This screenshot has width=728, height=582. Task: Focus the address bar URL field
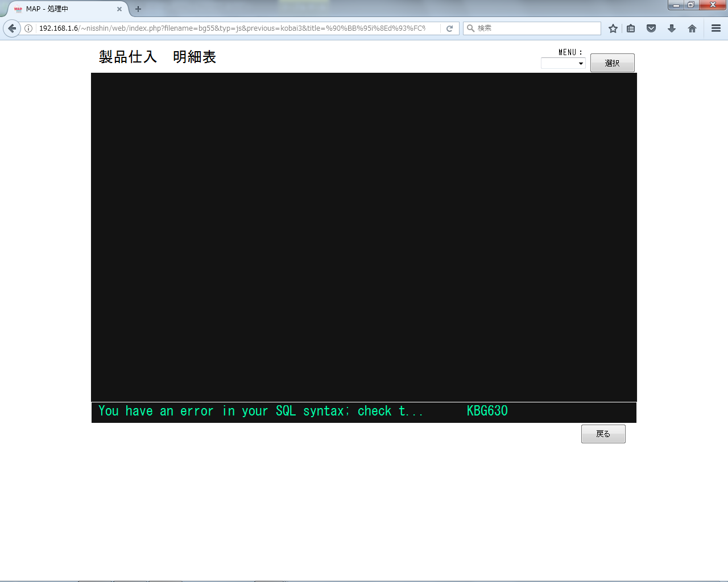pos(233,28)
